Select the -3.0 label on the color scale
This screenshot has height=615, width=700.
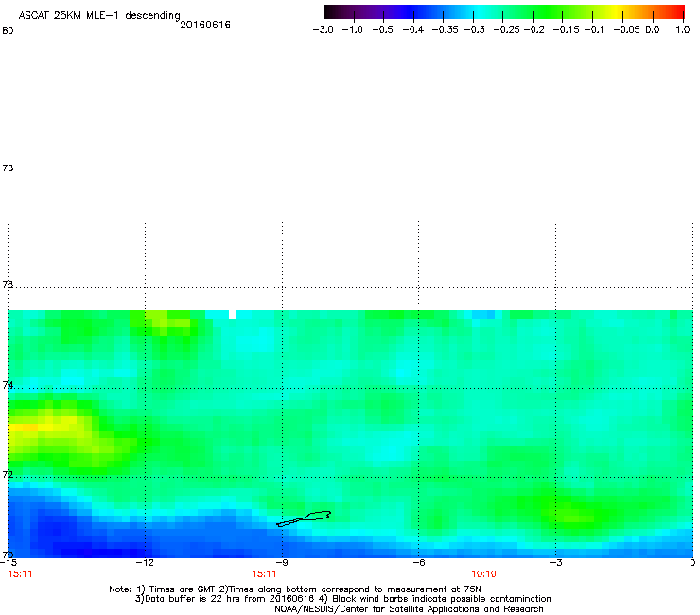[323, 30]
